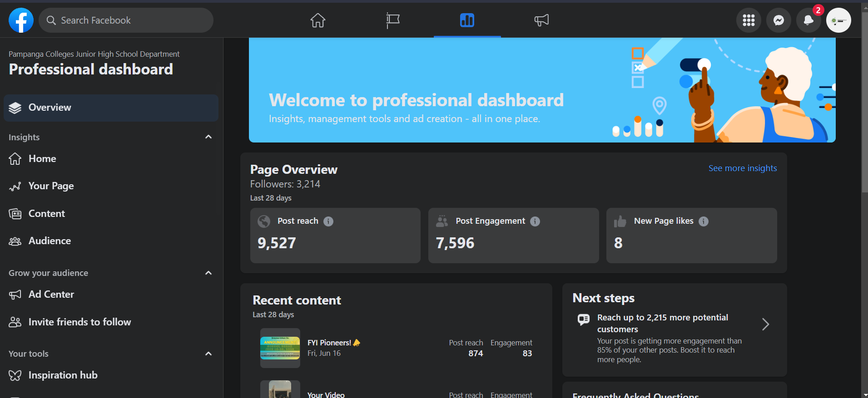Click the chat bubble icon in Next steps
868x398 pixels.
click(x=584, y=319)
